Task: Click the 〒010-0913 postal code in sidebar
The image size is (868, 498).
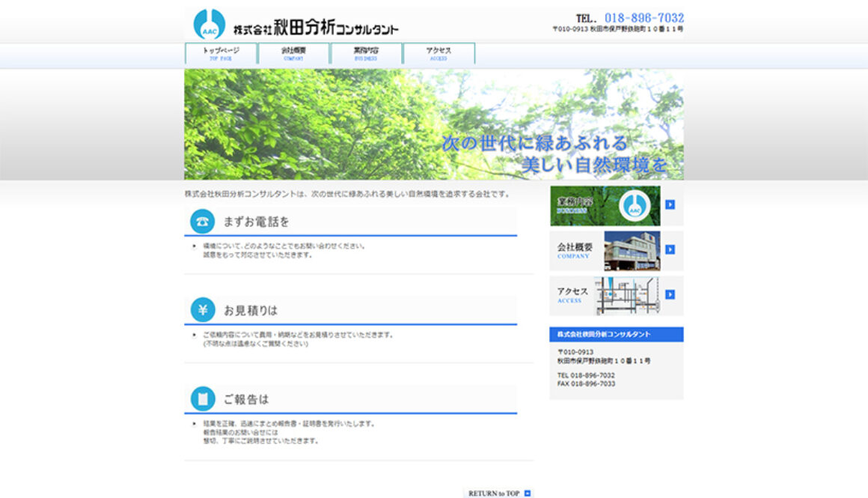Action: [x=575, y=352]
